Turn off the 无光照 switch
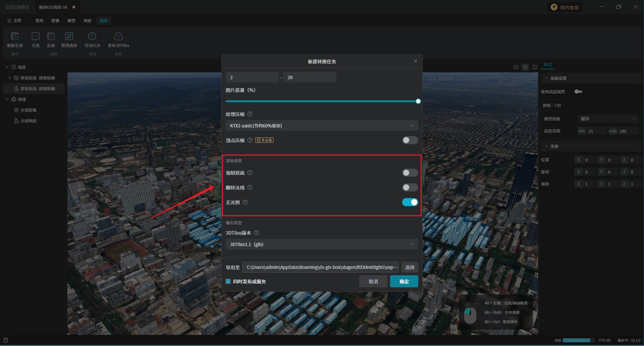This screenshot has height=346, width=644. point(410,203)
